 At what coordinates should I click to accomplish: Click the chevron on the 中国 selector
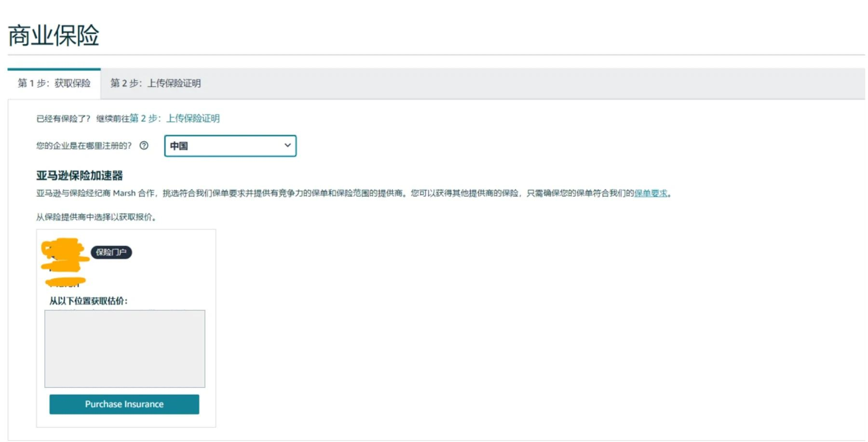tap(287, 145)
